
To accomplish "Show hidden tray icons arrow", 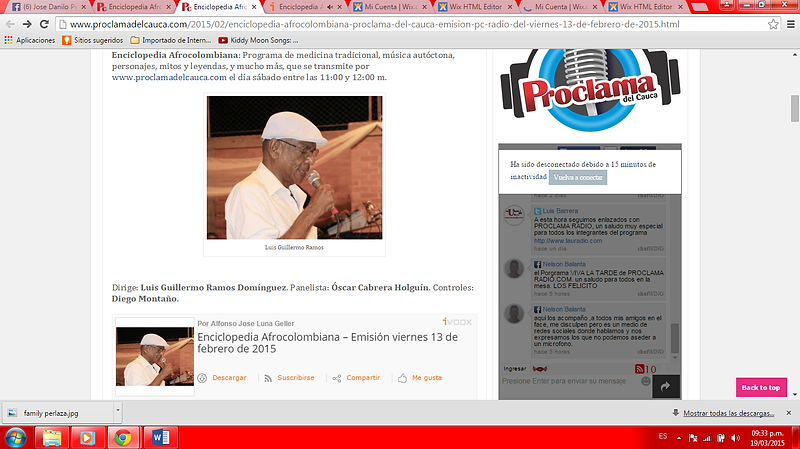I will tap(679, 438).
